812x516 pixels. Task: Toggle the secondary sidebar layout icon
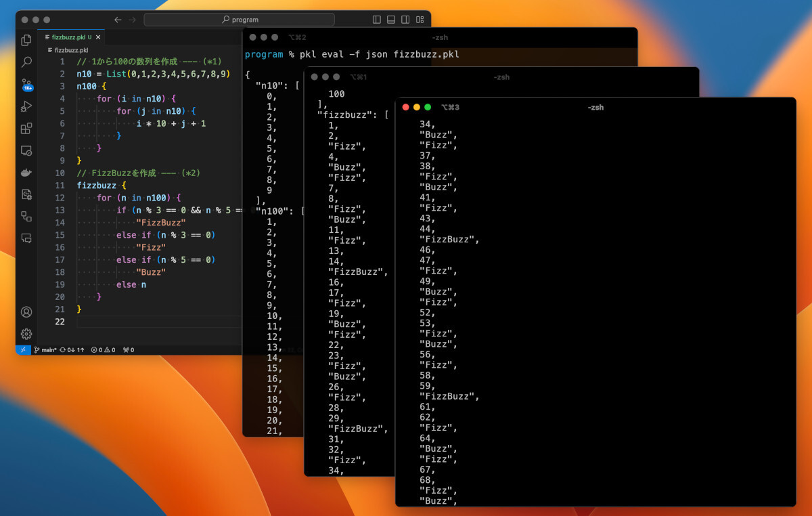(x=405, y=20)
